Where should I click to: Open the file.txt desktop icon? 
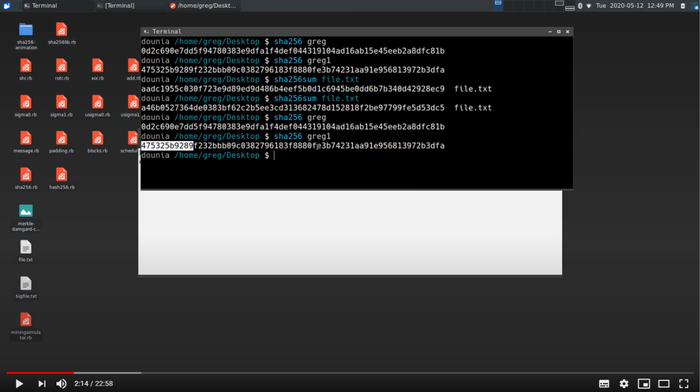point(26,247)
